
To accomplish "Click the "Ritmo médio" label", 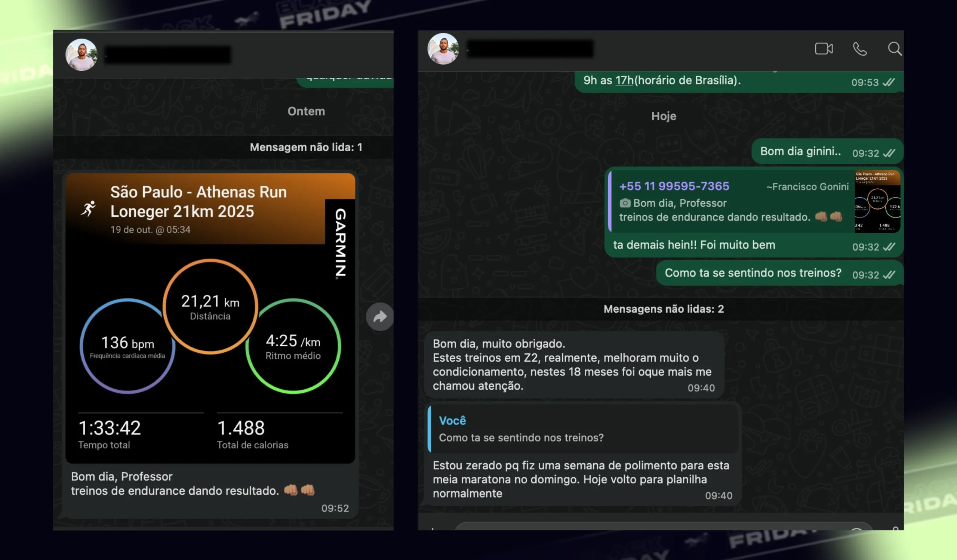I will 293,356.
